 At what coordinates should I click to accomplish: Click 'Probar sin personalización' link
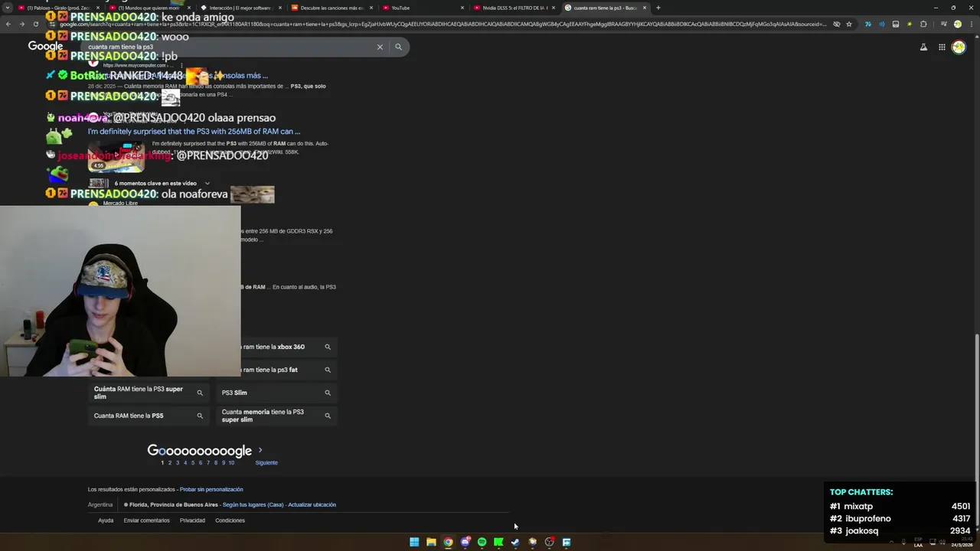click(x=211, y=490)
